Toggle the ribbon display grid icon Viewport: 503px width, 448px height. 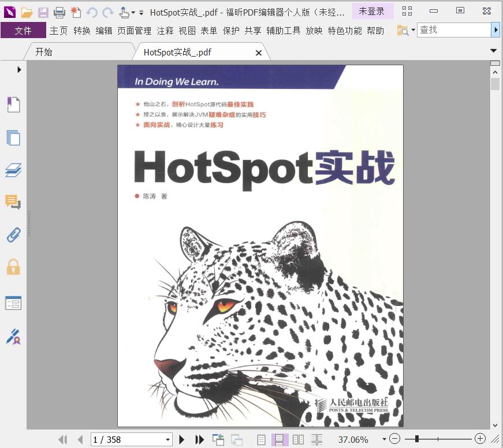coord(407,11)
